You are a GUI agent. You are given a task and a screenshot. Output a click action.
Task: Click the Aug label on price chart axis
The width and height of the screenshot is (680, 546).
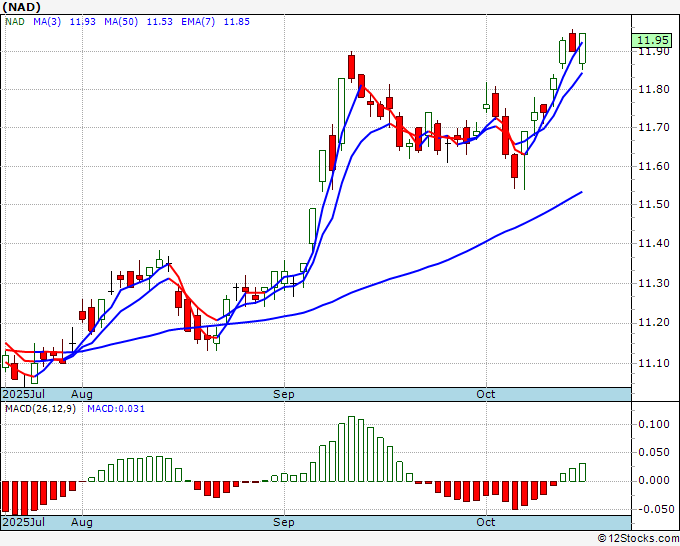(x=82, y=394)
